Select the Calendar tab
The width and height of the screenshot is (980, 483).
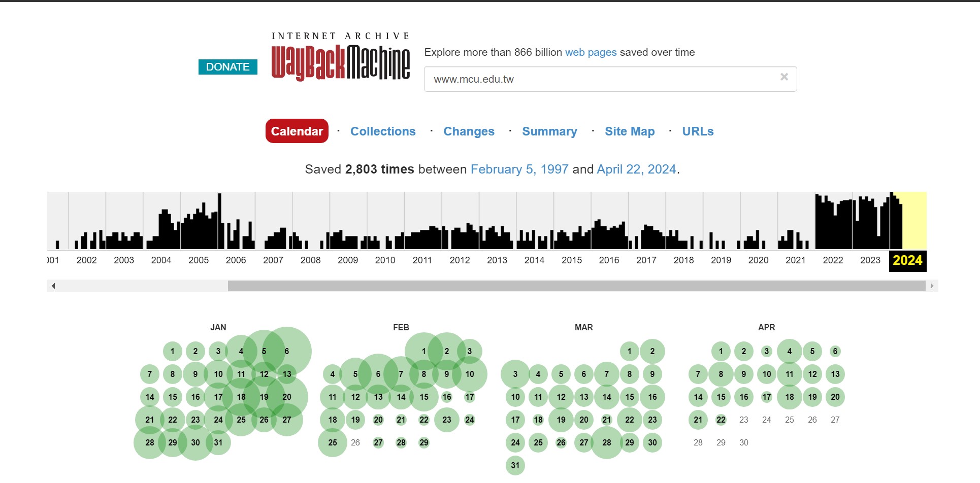(297, 131)
